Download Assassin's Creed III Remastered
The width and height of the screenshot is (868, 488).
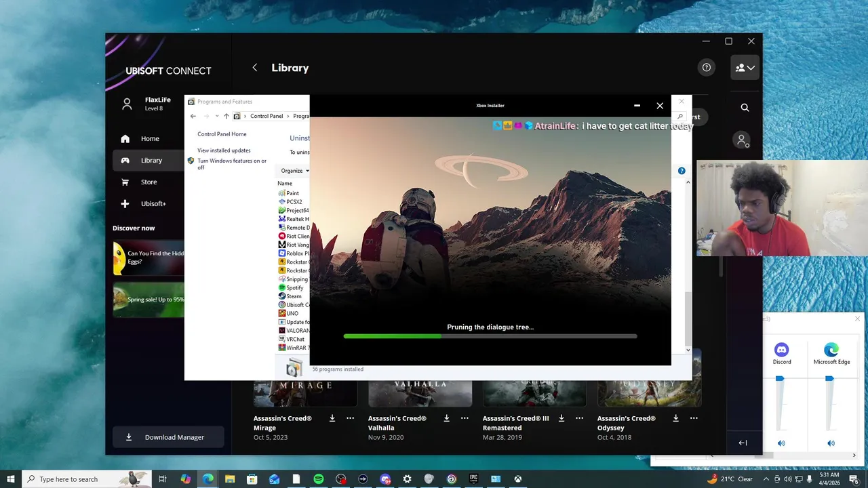click(561, 418)
